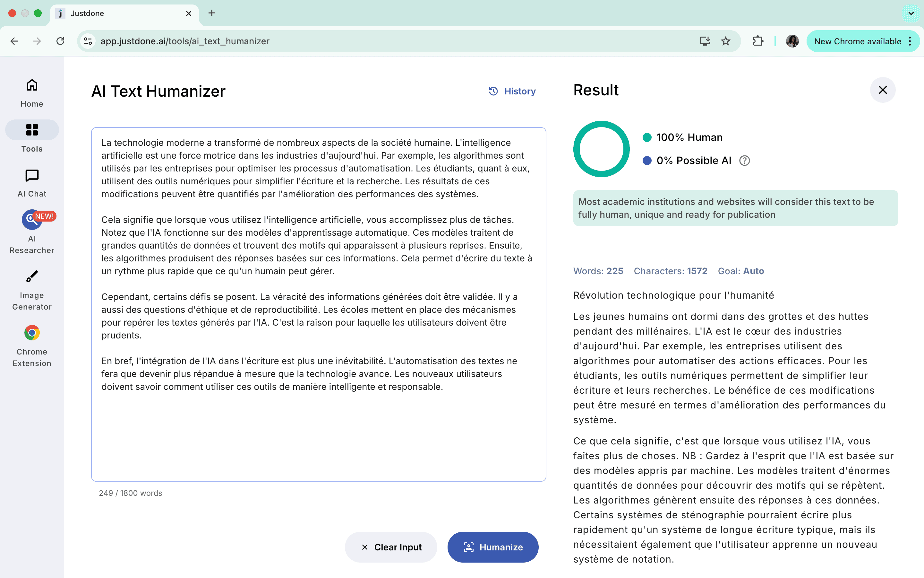Open a new browser tab
Screen dimensions: 924x578
click(x=212, y=13)
